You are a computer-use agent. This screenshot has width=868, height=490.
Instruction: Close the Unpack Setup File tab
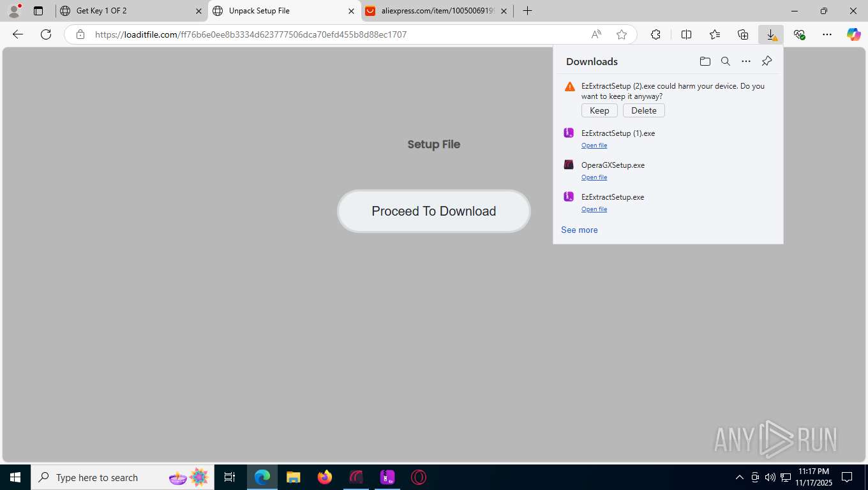click(x=351, y=11)
